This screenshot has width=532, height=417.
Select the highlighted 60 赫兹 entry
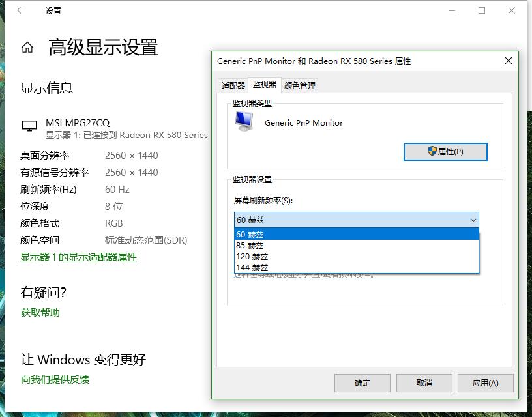tap(251, 233)
